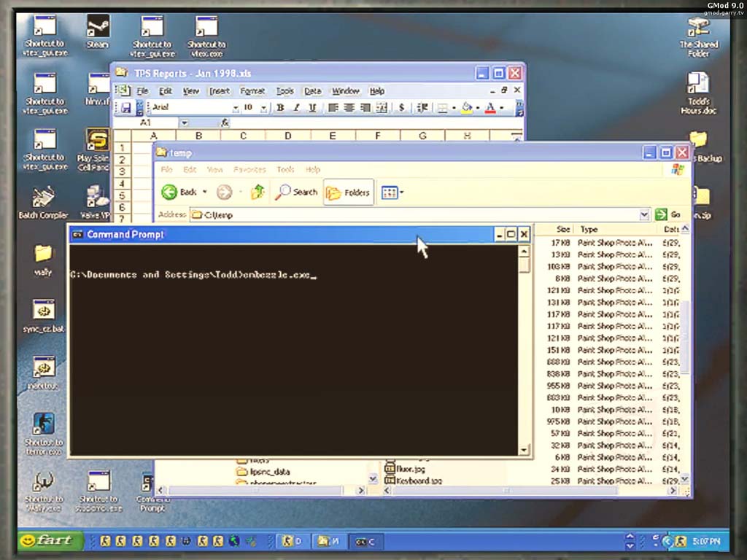Screen dimensions: 747x560
Task: Toggle the Folders pane button
Action: click(348, 192)
